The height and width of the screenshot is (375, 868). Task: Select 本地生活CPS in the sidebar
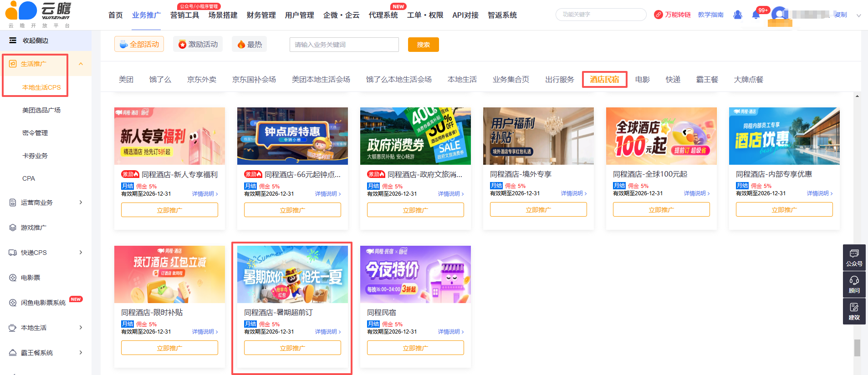pyautogui.click(x=41, y=87)
